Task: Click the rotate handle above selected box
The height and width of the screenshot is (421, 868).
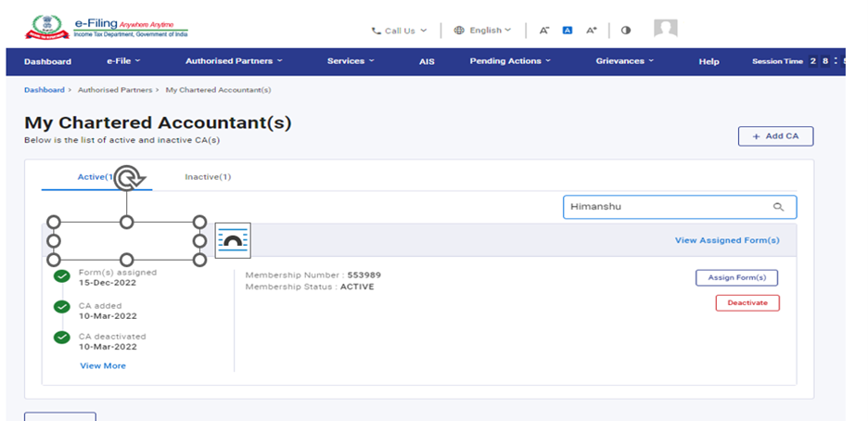Action: pyautogui.click(x=128, y=178)
